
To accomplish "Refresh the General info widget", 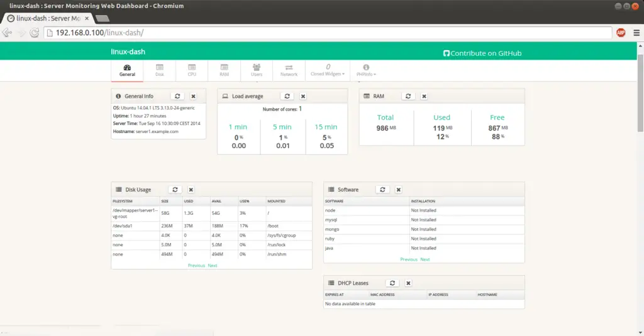I will click(x=177, y=96).
